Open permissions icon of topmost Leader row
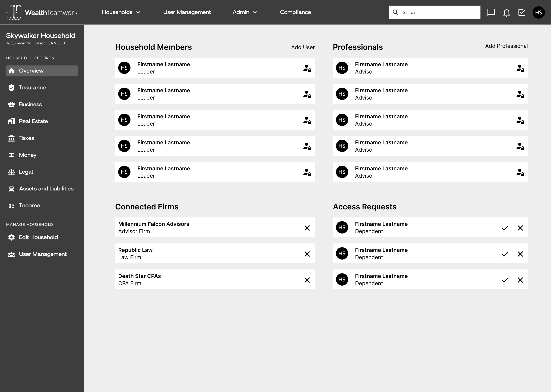This screenshot has height=392, width=551. [307, 68]
